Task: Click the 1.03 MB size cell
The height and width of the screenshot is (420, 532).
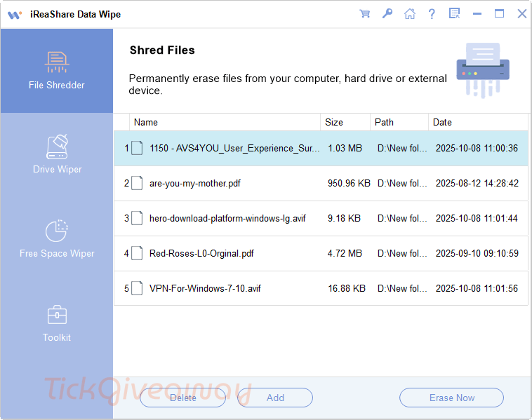Action: [345, 148]
